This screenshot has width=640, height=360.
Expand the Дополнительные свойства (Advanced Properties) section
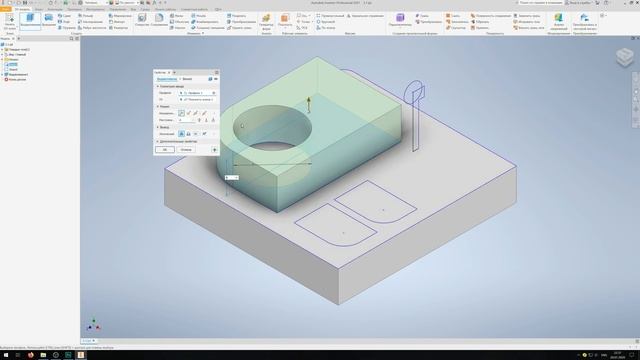tap(158, 142)
